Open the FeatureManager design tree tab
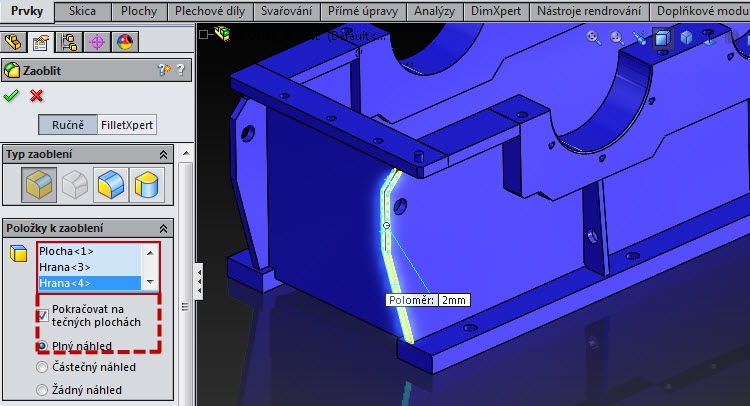Image resolution: width=750 pixels, height=406 pixels. point(15,42)
